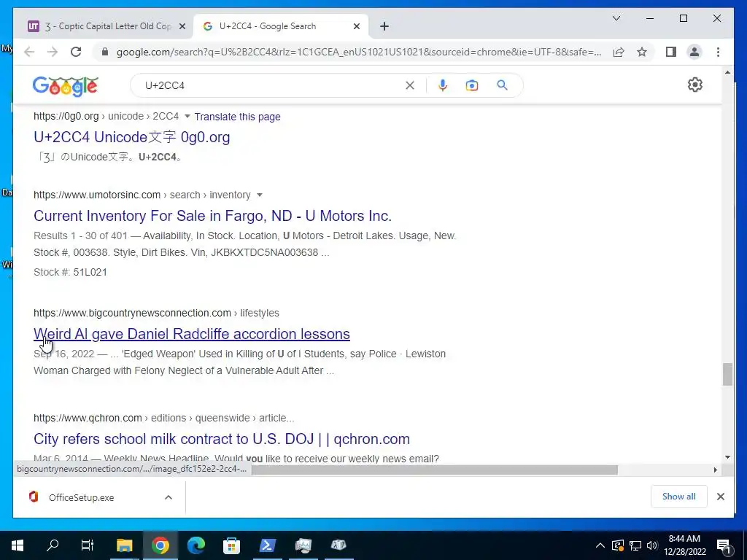Image resolution: width=747 pixels, height=560 pixels.
Task: Open Chrome profile avatar menu
Action: click(x=694, y=52)
